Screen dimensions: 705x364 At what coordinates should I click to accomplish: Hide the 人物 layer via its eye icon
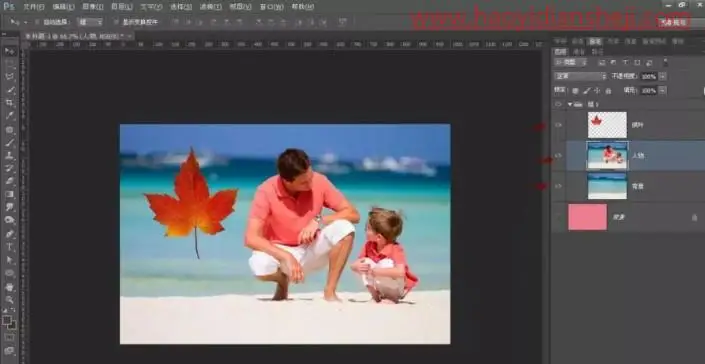558,155
